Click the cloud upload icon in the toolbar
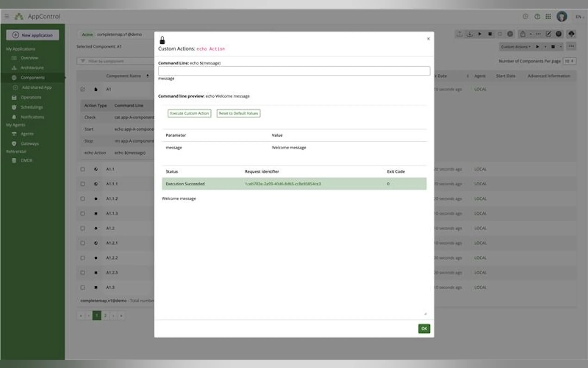The image size is (588, 368). click(x=571, y=34)
